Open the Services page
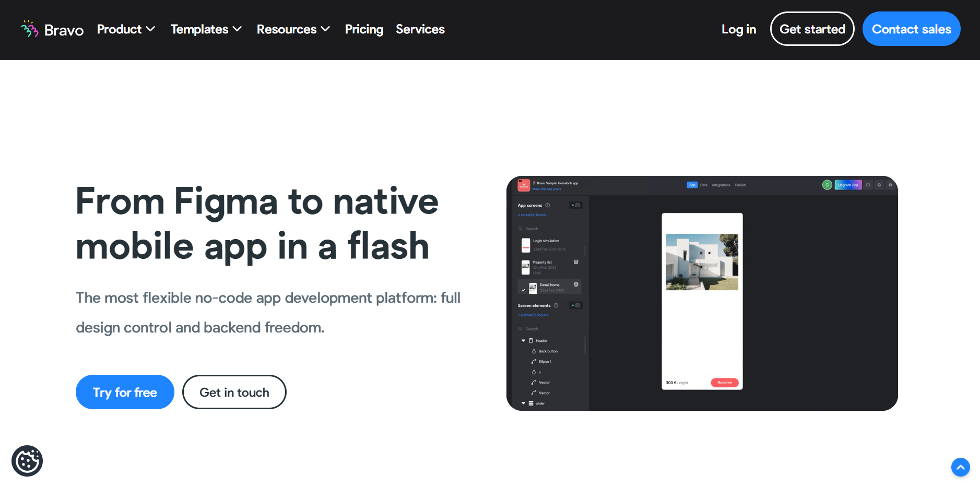Screen dimensions: 980x487 pyautogui.click(x=420, y=29)
